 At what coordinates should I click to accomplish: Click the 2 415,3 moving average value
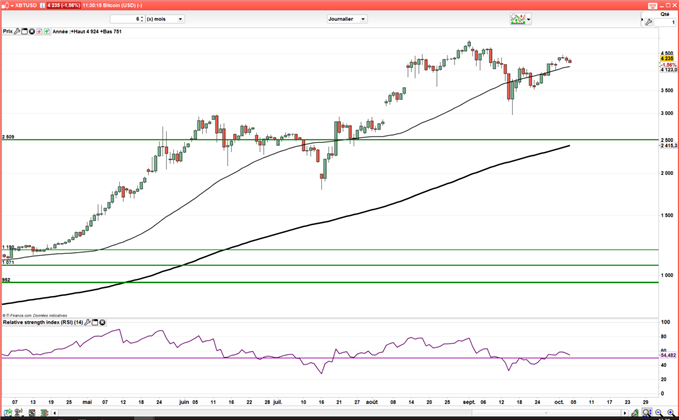click(x=669, y=146)
